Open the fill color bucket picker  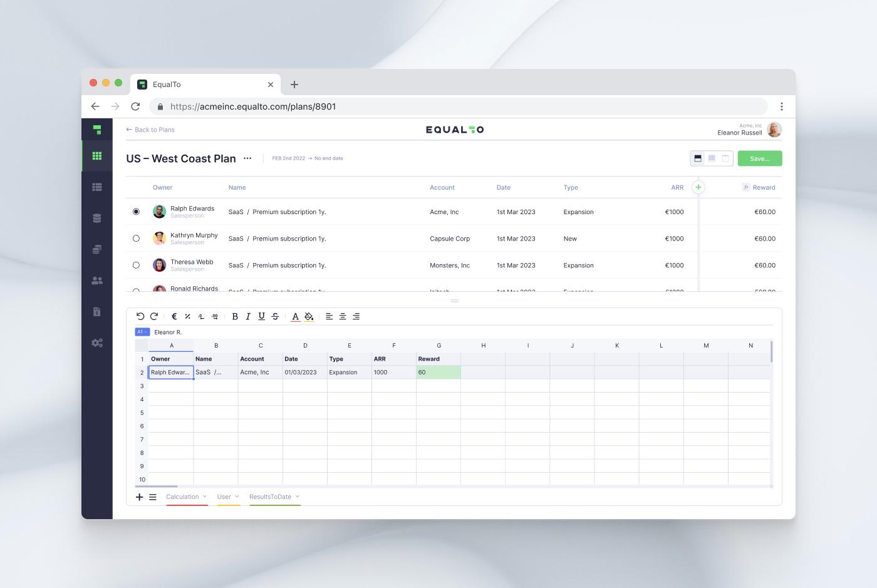[x=309, y=316]
